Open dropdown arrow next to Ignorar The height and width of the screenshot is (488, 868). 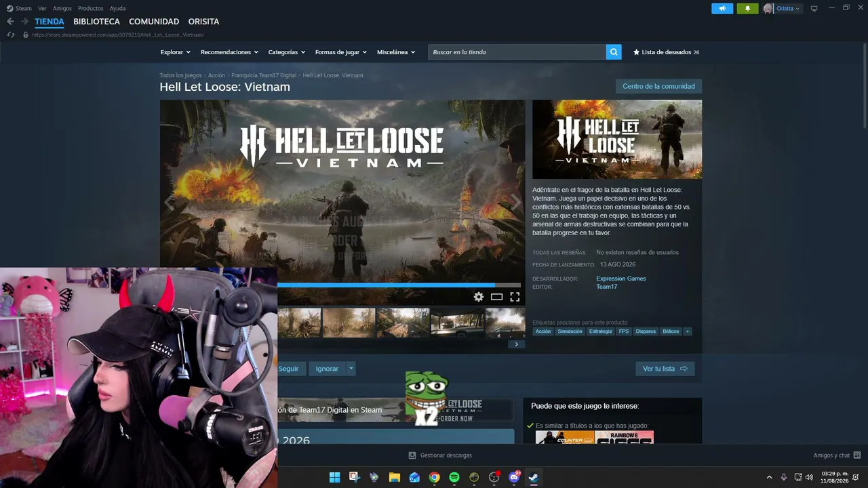tap(351, 369)
